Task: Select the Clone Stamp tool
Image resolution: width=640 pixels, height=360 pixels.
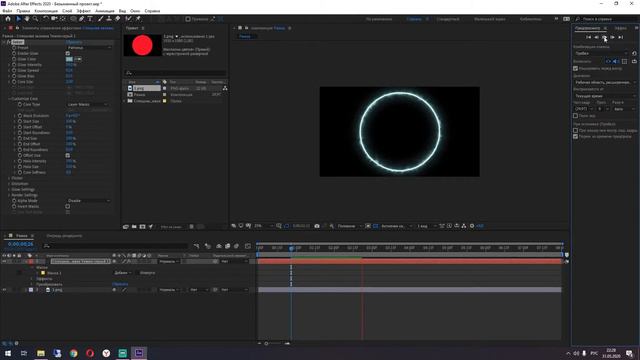Action: (109, 19)
